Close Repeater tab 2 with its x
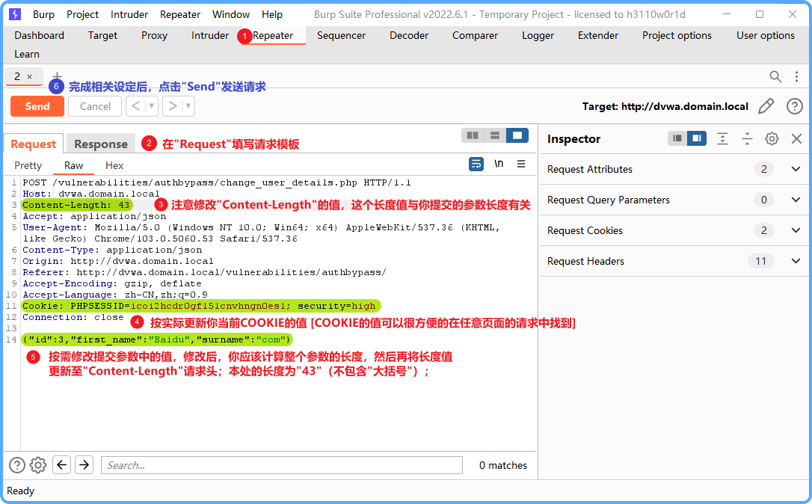The height and width of the screenshot is (504, 812). pyautogui.click(x=29, y=77)
